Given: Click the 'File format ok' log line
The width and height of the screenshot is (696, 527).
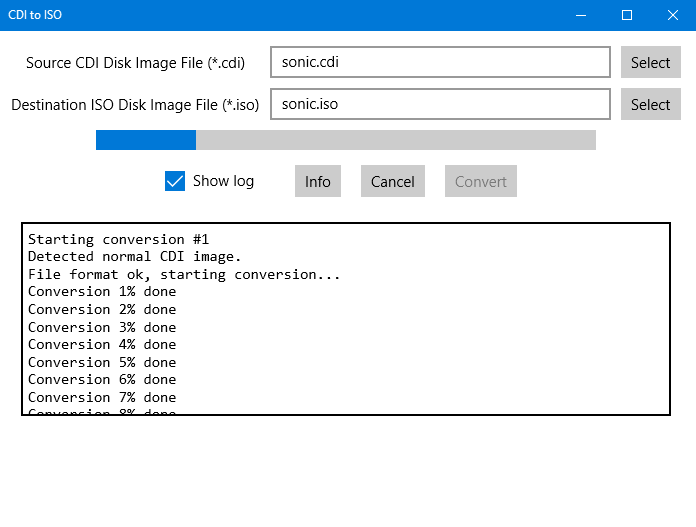Looking at the screenshot, I should 184,274.
